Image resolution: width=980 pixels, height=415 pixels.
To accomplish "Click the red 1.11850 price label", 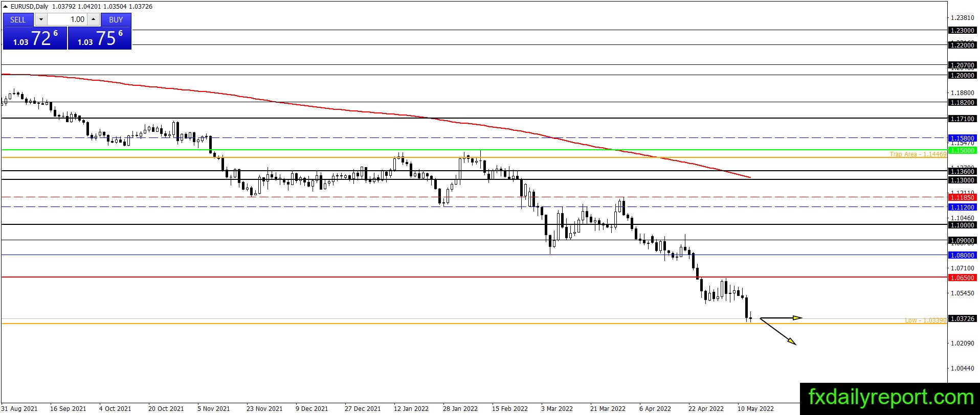I will point(962,197).
